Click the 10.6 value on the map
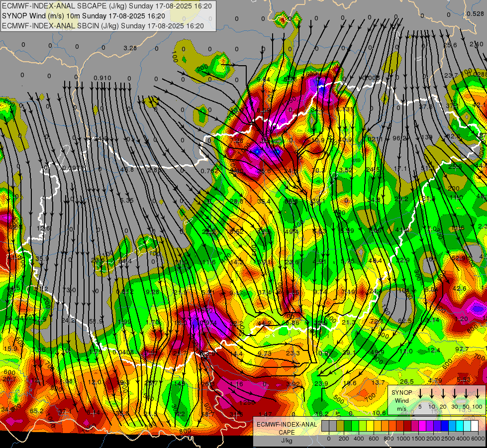The height and width of the screenshot is (448, 487). [x=379, y=413]
